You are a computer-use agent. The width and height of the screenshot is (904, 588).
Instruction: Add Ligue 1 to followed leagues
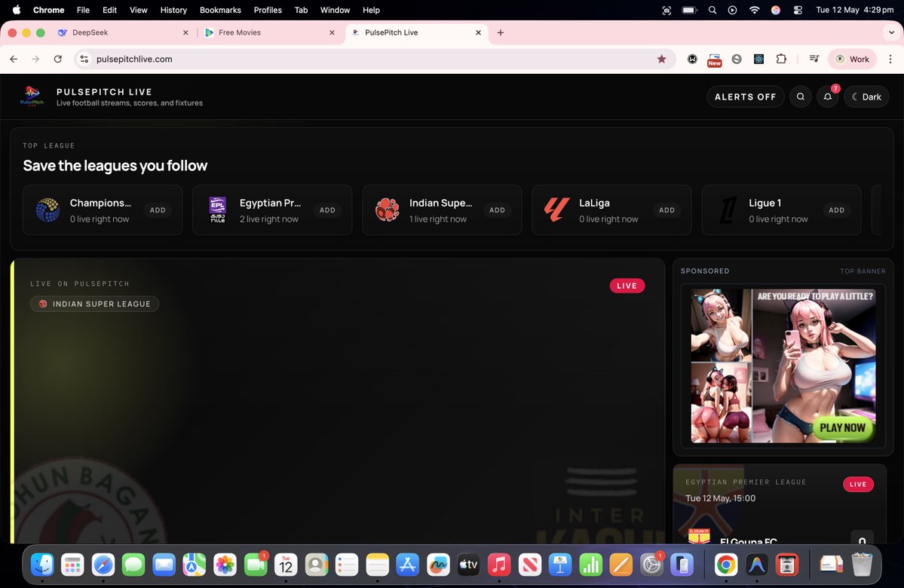(837, 210)
